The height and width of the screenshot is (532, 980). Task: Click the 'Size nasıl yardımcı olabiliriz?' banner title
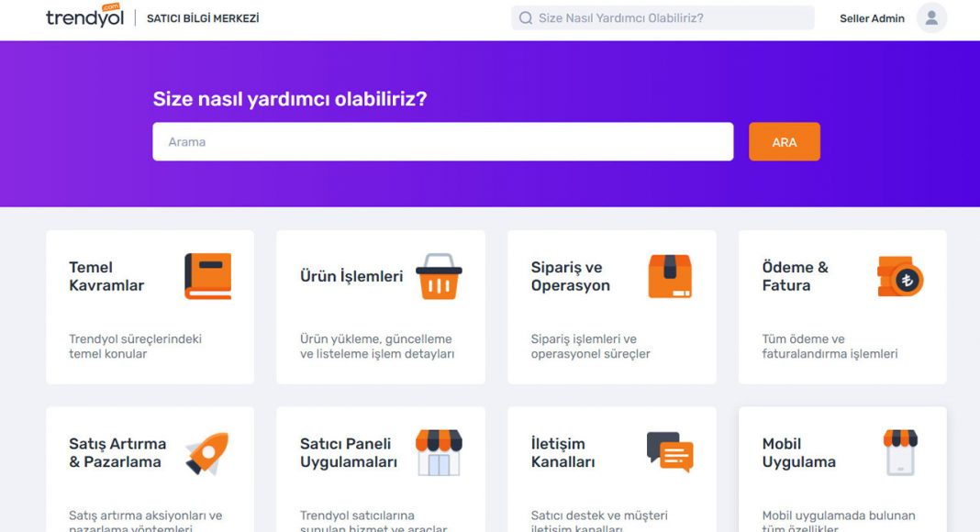290,99
